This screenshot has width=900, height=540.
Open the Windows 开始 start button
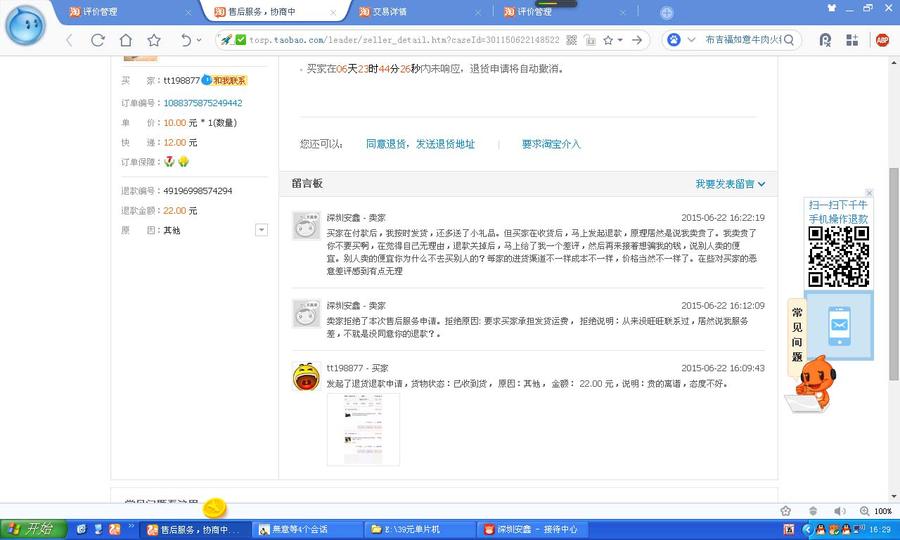point(33,529)
